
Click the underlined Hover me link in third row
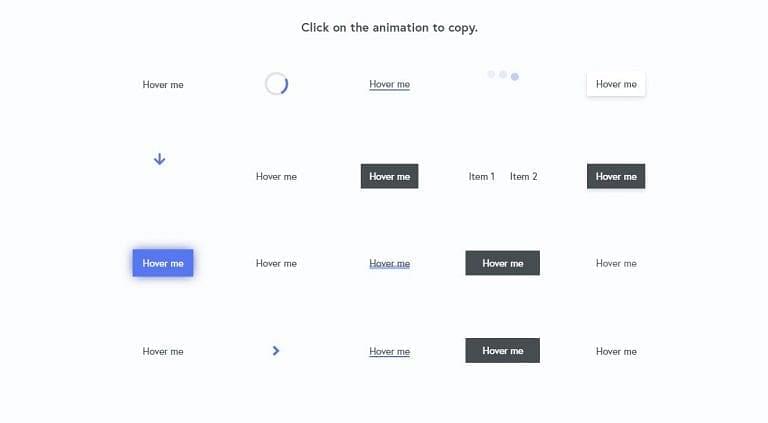tap(389, 263)
